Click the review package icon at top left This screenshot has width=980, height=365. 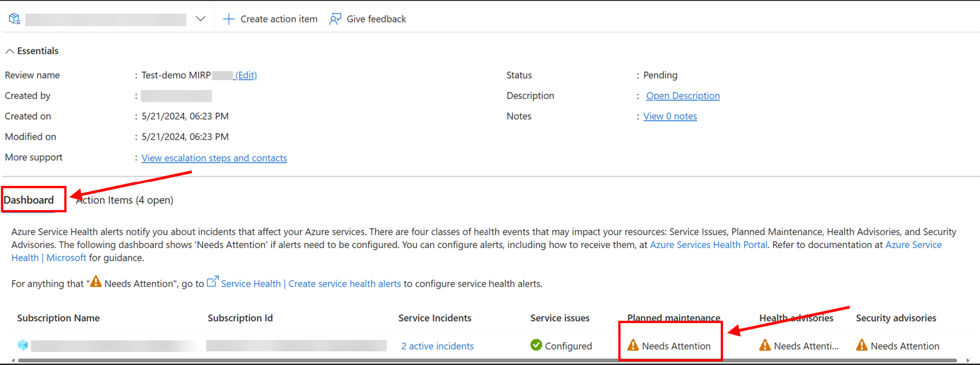15,19
